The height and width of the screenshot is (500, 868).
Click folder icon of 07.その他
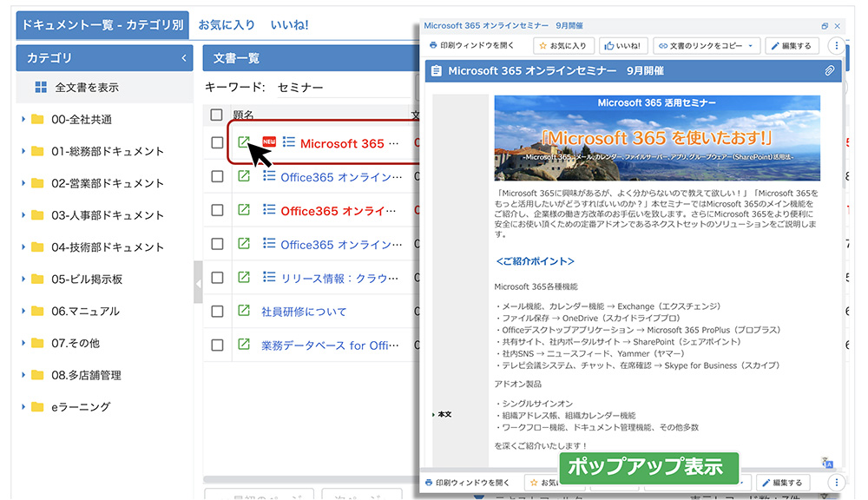pos(37,343)
